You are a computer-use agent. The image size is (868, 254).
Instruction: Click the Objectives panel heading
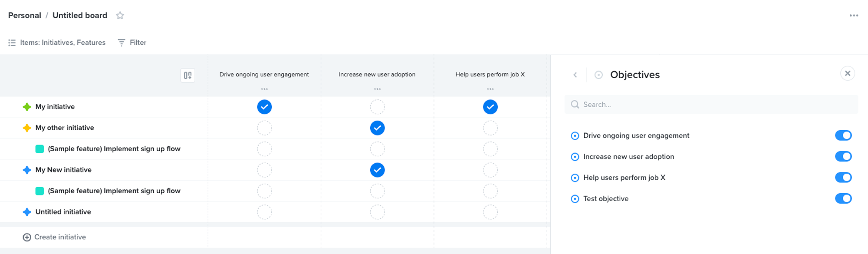click(635, 75)
